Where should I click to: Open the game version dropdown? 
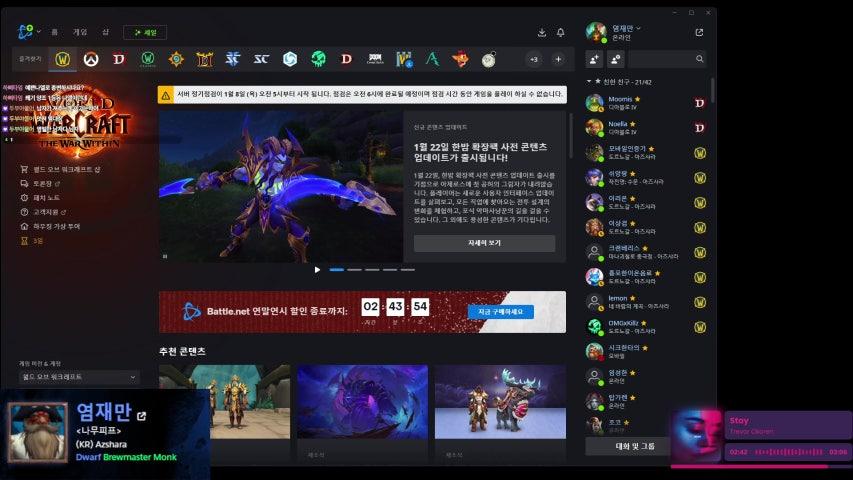click(79, 377)
